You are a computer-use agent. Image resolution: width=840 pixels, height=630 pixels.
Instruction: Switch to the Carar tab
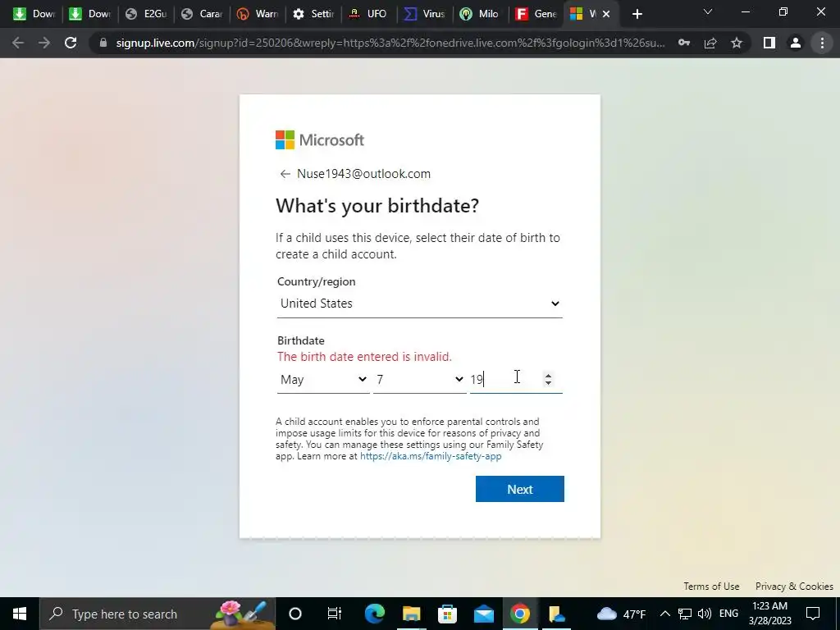[202, 14]
